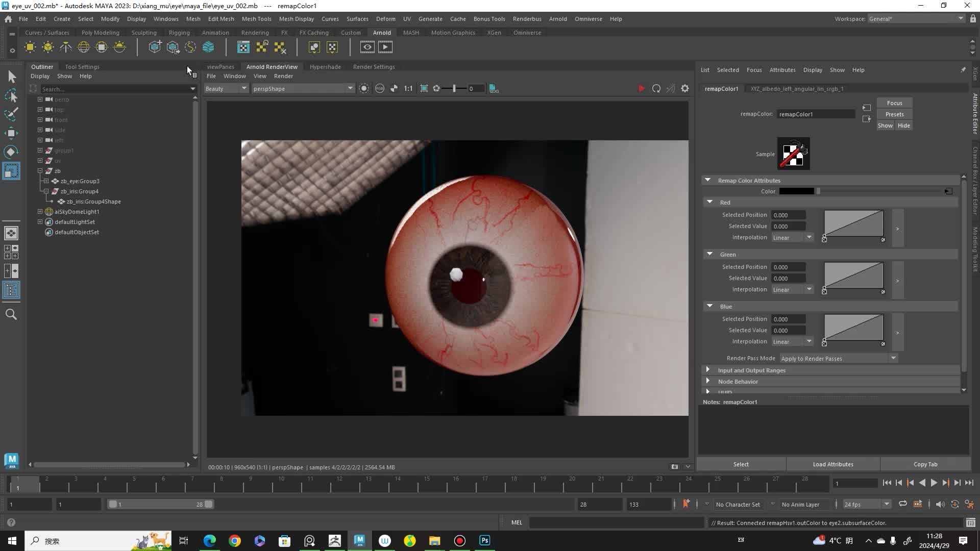Start IPR render with red play button
980x551 pixels.
(641, 89)
